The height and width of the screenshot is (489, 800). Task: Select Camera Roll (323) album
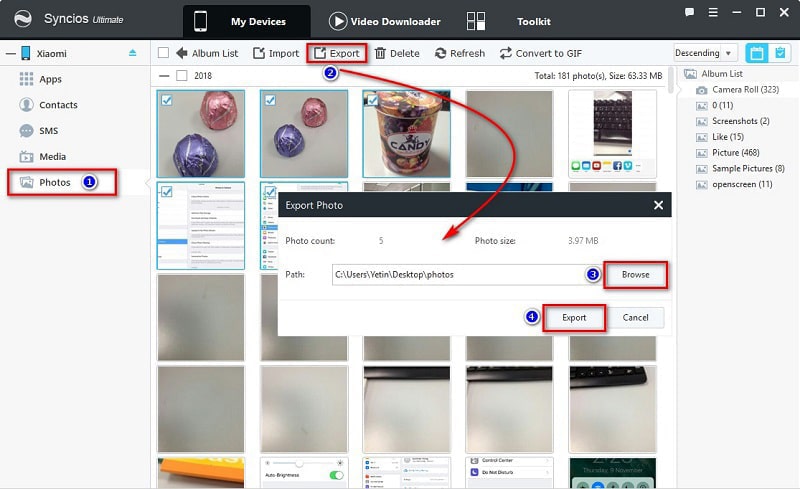(745, 89)
